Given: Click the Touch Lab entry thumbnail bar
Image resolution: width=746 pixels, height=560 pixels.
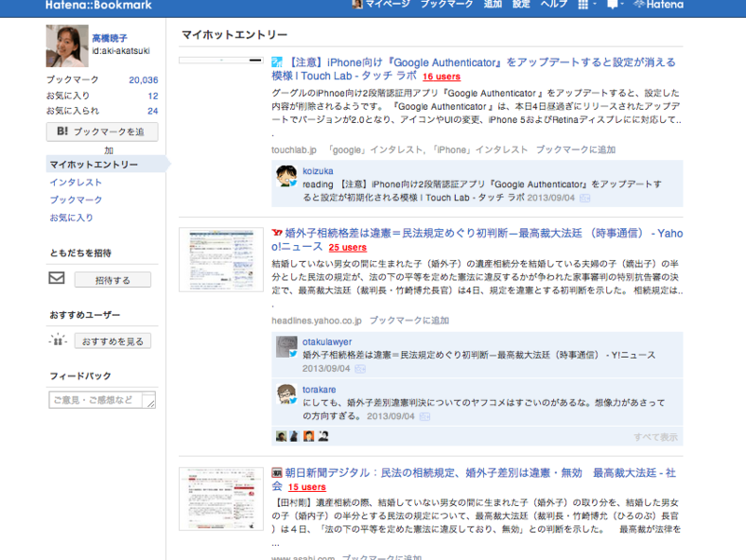Looking at the screenshot, I should pyautogui.click(x=221, y=61).
